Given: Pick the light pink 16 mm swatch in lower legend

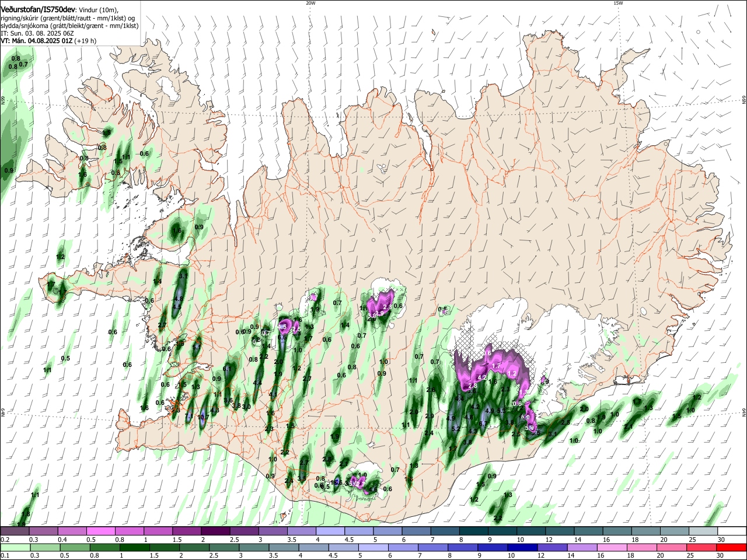Looking at the screenshot, I should [612, 547].
